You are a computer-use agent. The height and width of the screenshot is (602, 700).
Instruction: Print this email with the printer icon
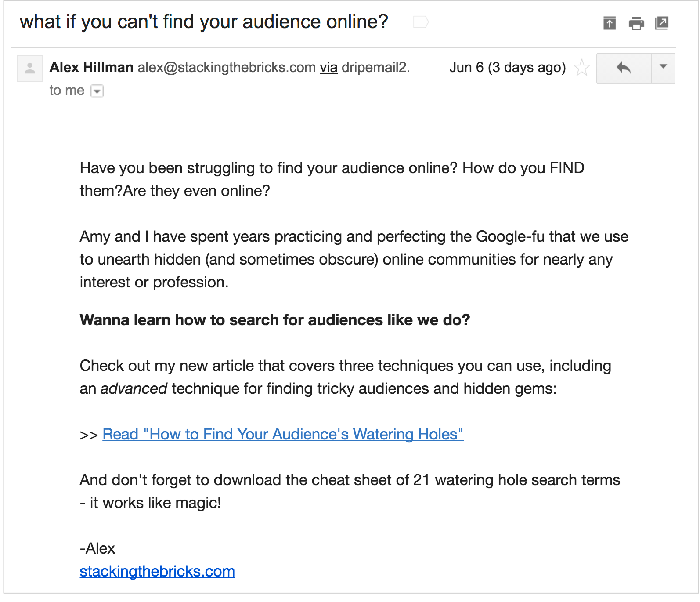[636, 23]
